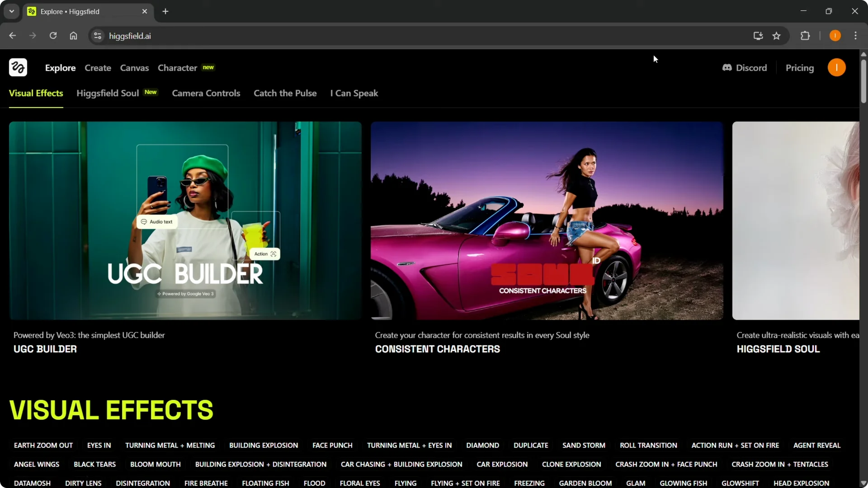Bookmark page with the star icon
Screen dimensions: 868x488
pyautogui.click(x=776, y=36)
